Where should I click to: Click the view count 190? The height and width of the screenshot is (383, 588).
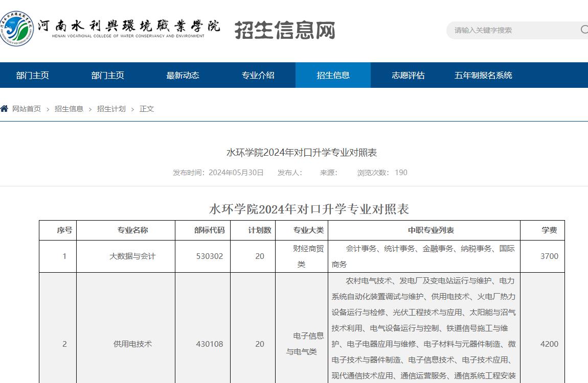click(401, 173)
